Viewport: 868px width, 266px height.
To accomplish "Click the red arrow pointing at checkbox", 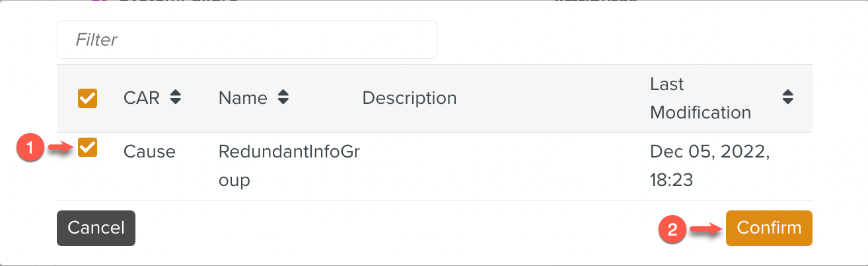I will [62, 148].
